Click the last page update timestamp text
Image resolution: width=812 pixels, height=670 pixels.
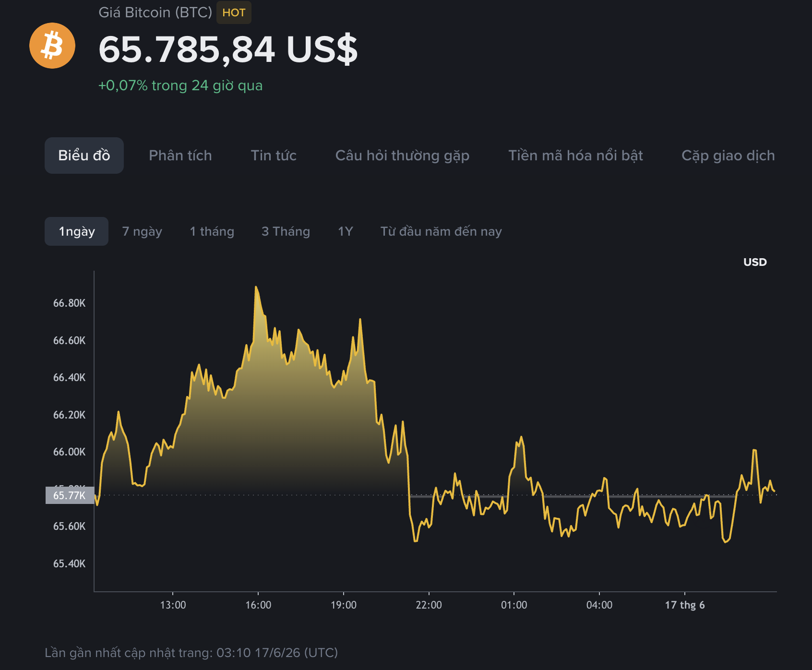click(191, 653)
